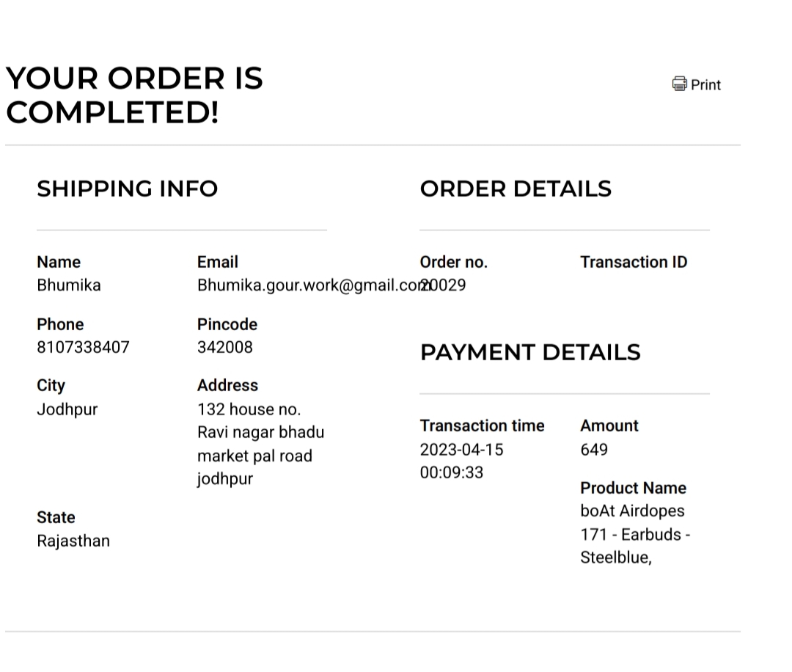Click the Order Details heading
Screen dimensions: 792x672
(x=516, y=189)
